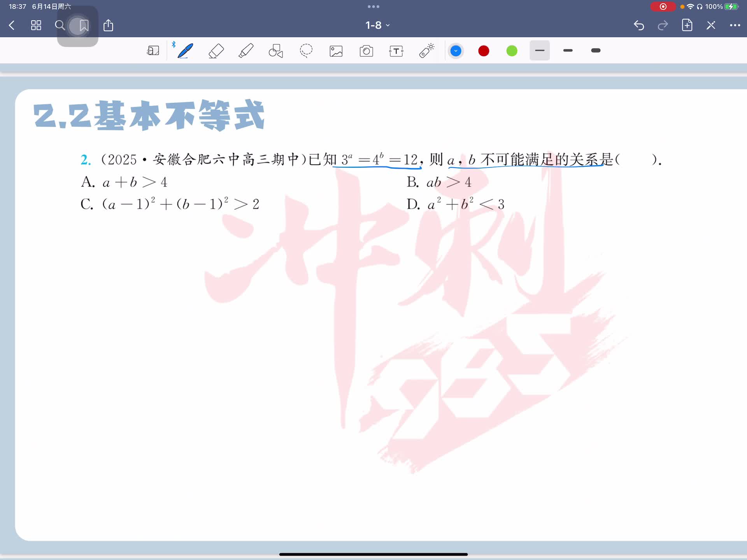
Task: Toggle the zoom window tool
Action: click(153, 51)
